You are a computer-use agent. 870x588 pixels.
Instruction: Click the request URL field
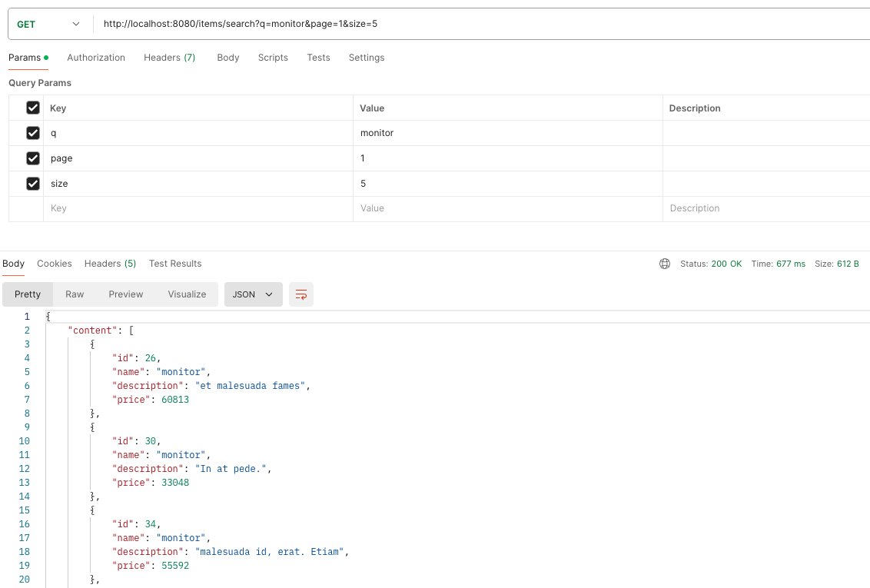coord(482,24)
